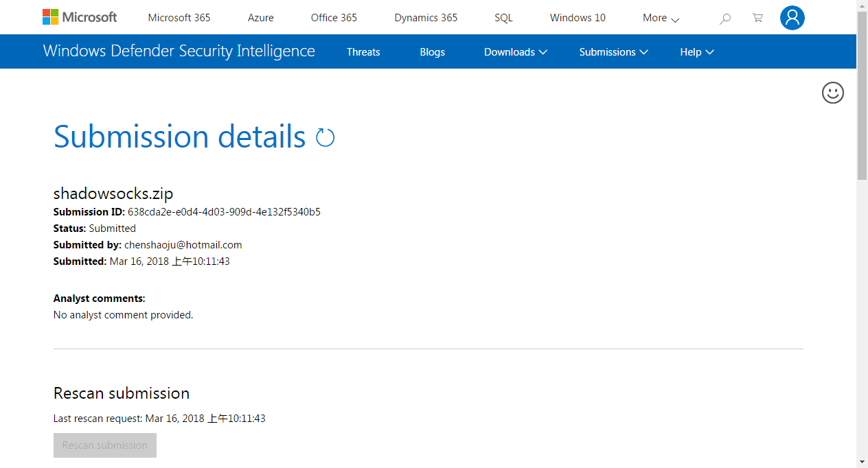This screenshot has height=468, width=868.
Task: Click the scrollbar down arrow
Action: (x=863, y=462)
